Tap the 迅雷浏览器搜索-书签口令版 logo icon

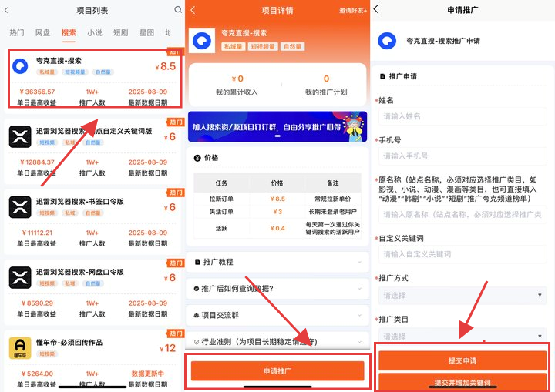pos(19,207)
